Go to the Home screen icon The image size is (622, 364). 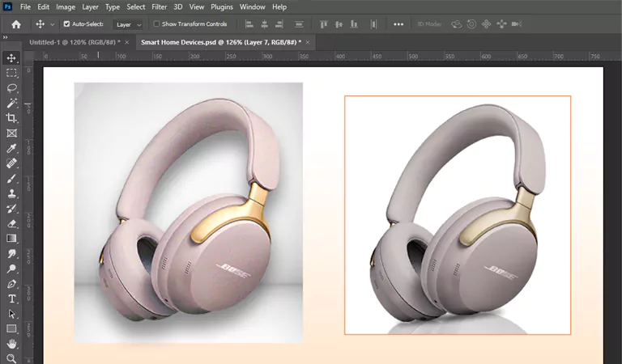click(x=16, y=24)
